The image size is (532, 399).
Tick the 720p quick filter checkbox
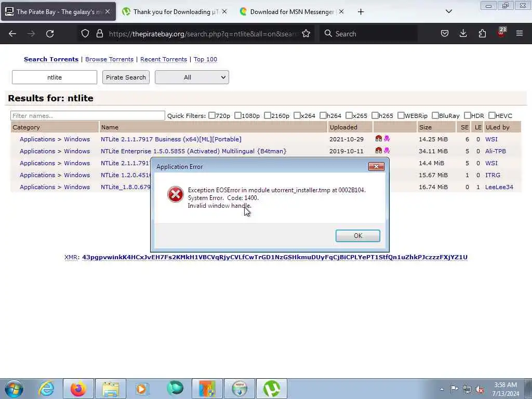[x=212, y=116]
